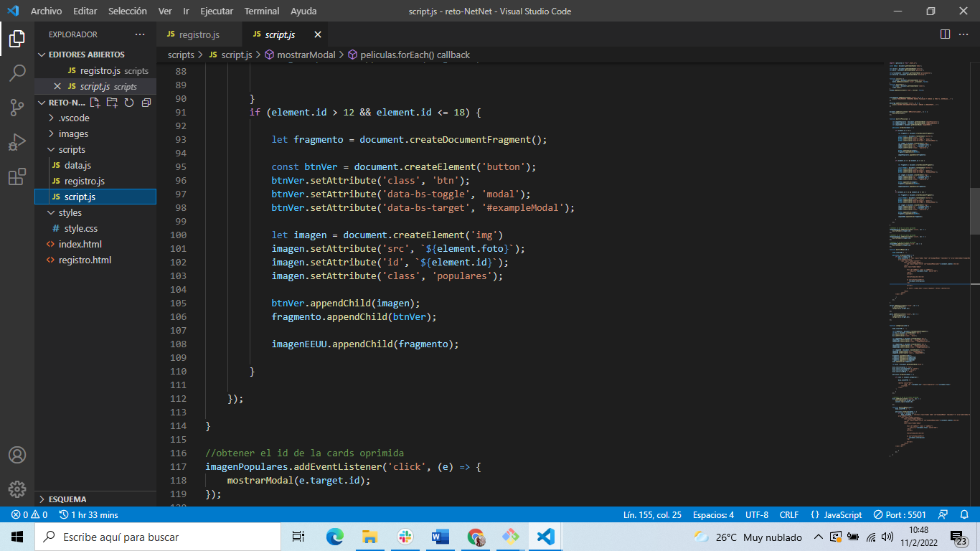
Task: Change the CRLF end of line sequence
Action: (x=788, y=514)
